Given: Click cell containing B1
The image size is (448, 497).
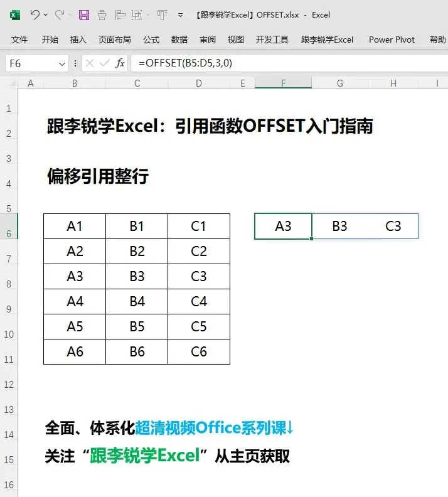Looking at the screenshot, I should pyautogui.click(x=137, y=227).
